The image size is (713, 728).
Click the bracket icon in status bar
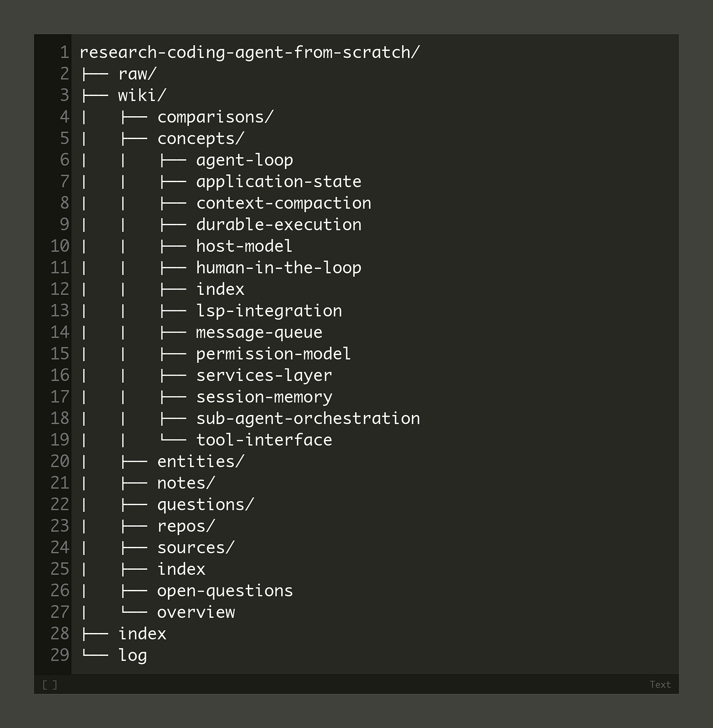pos(50,684)
